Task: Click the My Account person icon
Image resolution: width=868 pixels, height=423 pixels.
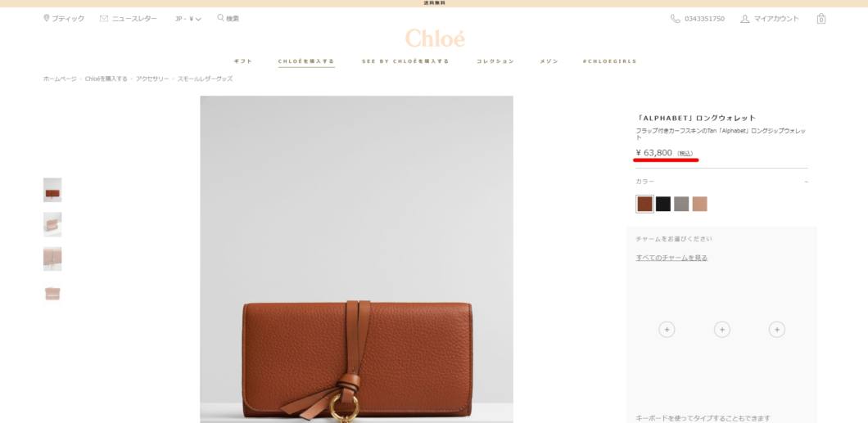Action: coord(744,19)
